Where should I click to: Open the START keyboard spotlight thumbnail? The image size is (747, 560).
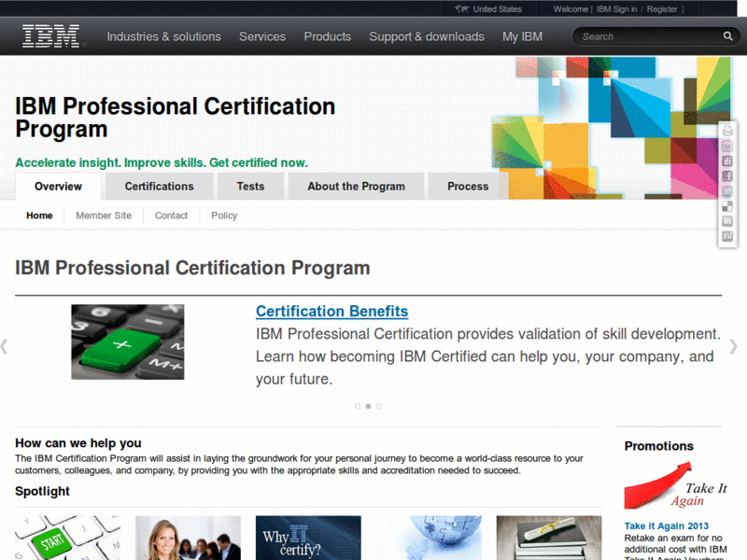(67, 538)
